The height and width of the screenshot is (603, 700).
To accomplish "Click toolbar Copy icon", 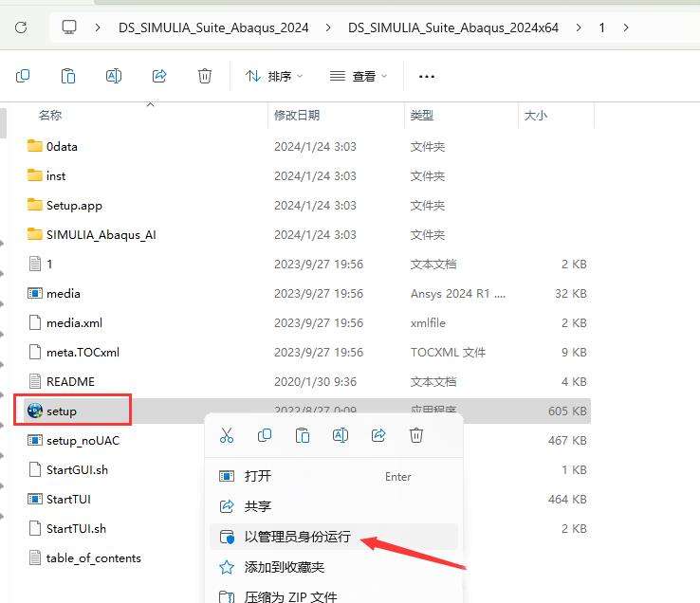I will click(x=23, y=76).
